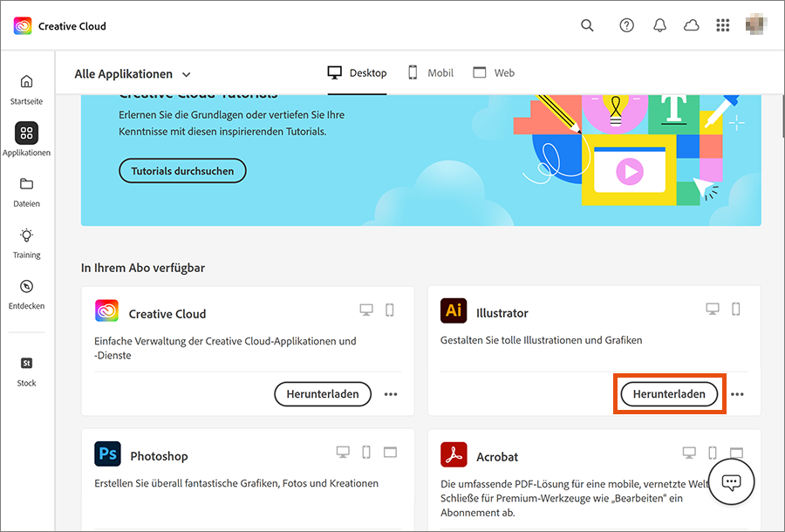The width and height of the screenshot is (785, 532).
Task: Expand the Alle Applikationen dropdown
Action: coord(133,74)
